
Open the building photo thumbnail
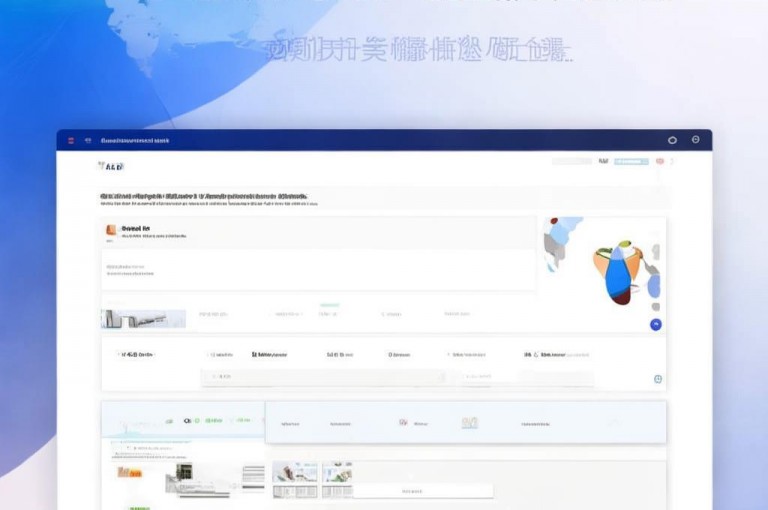point(144,319)
